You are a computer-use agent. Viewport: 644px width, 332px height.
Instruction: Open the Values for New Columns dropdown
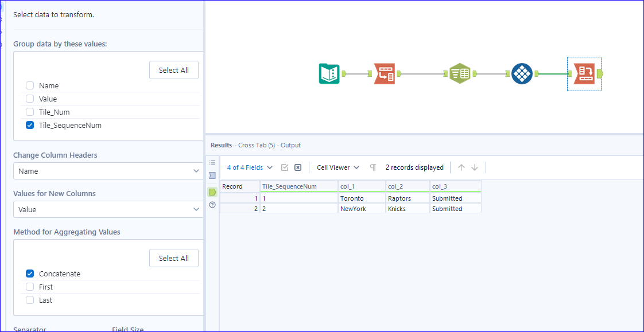108,210
